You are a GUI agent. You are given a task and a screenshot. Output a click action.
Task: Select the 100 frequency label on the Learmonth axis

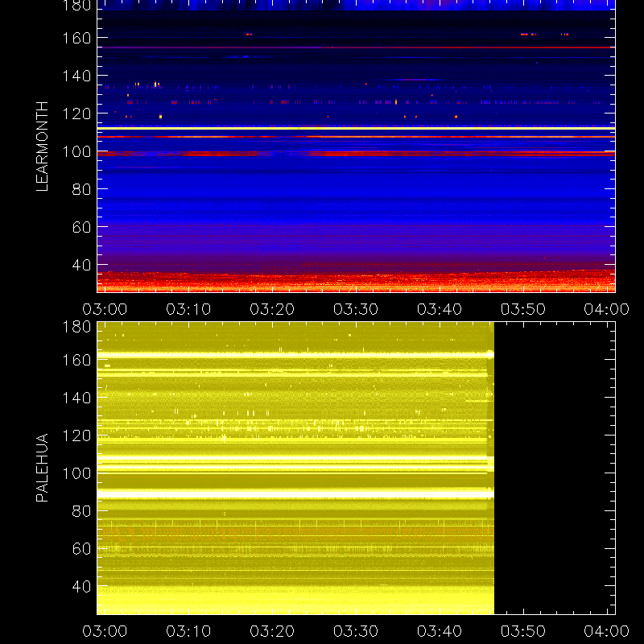click(76, 152)
